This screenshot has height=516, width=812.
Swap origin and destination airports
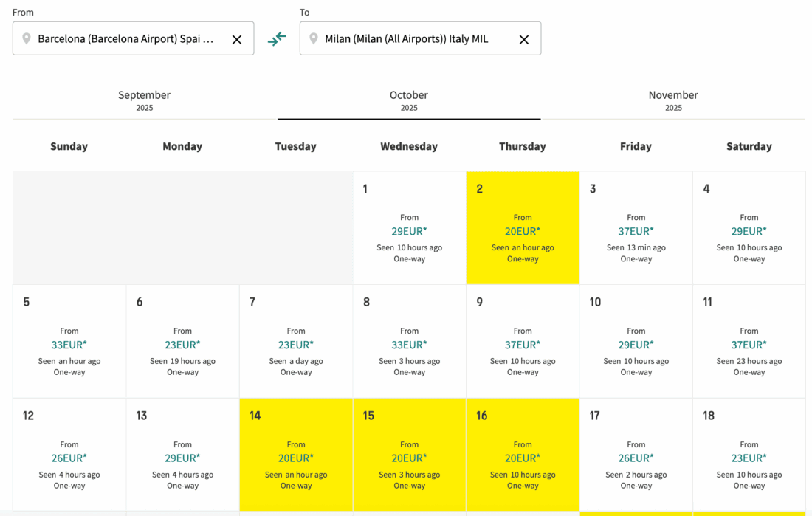tap(277, 39)
